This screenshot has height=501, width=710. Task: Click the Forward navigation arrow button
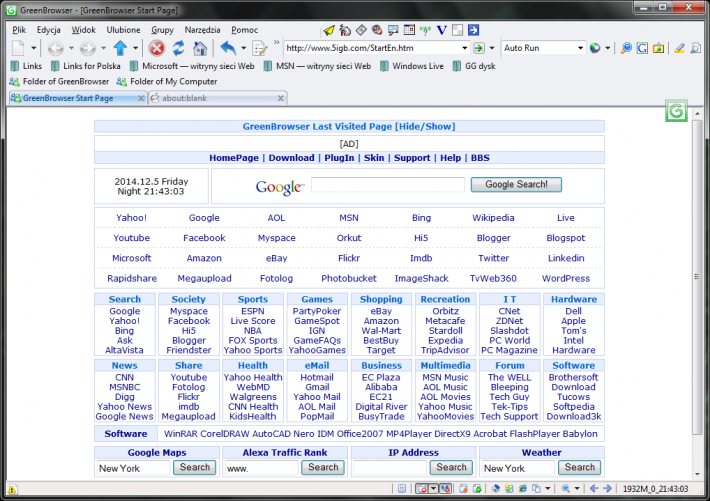tap(87, 48)
